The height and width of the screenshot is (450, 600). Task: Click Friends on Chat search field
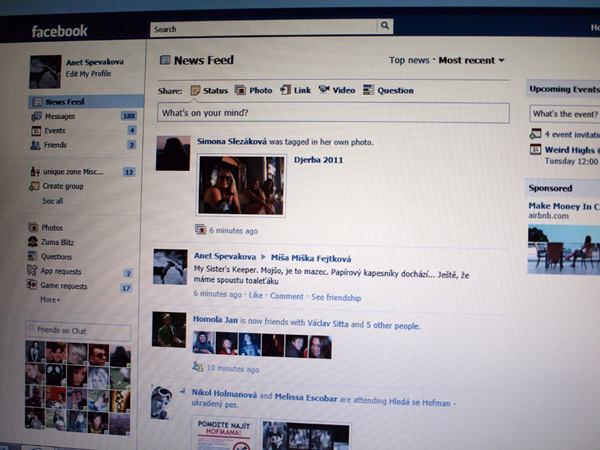(78, 331)
